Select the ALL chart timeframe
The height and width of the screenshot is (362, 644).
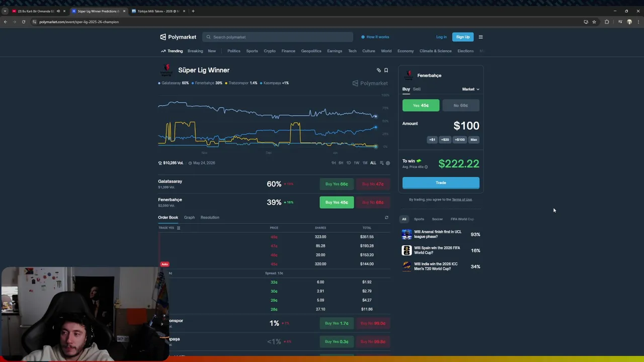[x=373, y=163]
